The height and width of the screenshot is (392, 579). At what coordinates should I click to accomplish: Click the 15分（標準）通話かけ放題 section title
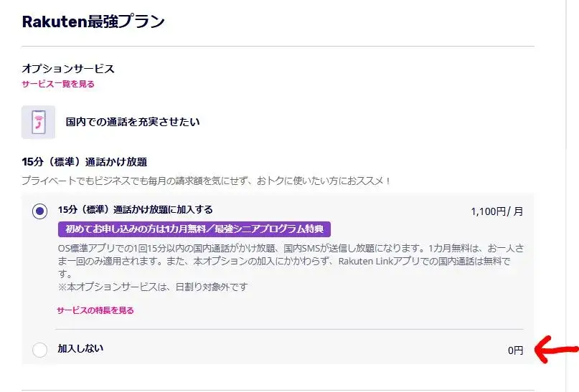click(x=85, y=161)
